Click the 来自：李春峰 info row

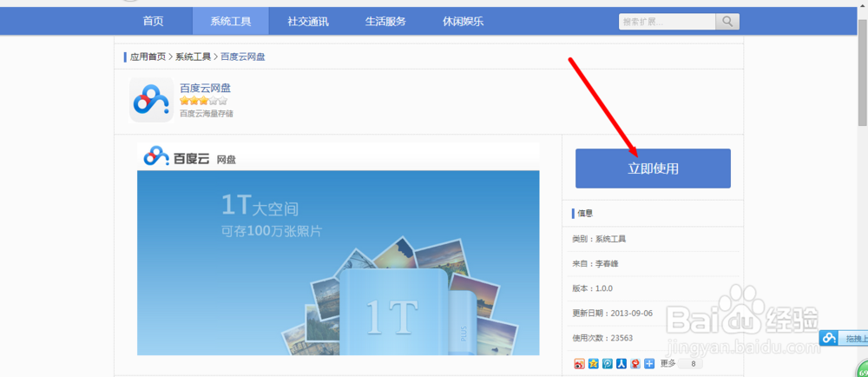pyautogui.click(x=655, y=263)
